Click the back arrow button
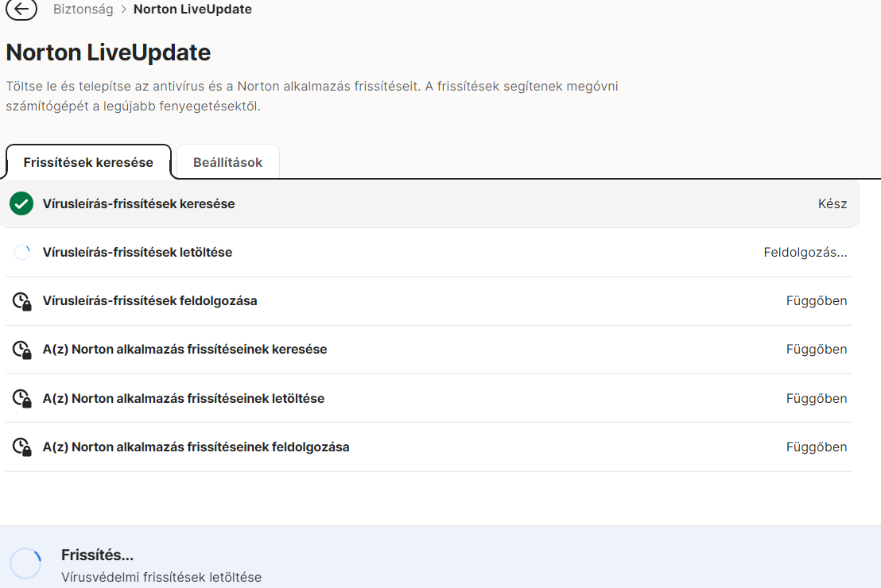881x588 pixels. [x=21, y=10]
